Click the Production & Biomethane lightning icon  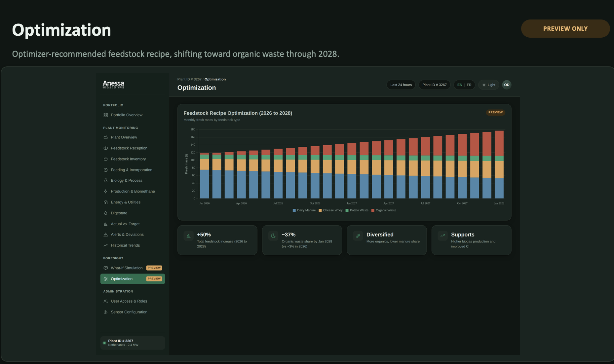tap(105, 191)
